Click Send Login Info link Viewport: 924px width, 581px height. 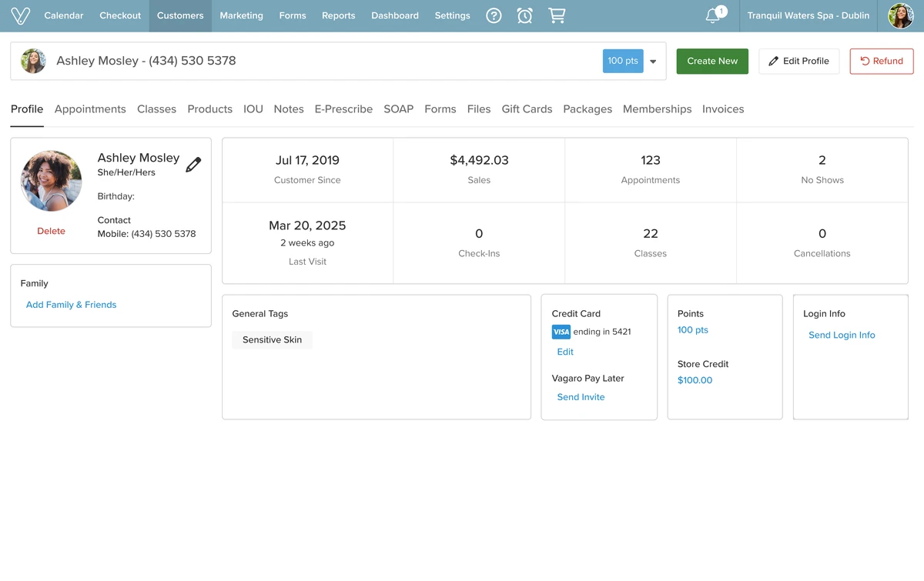[x=842, y=335]
